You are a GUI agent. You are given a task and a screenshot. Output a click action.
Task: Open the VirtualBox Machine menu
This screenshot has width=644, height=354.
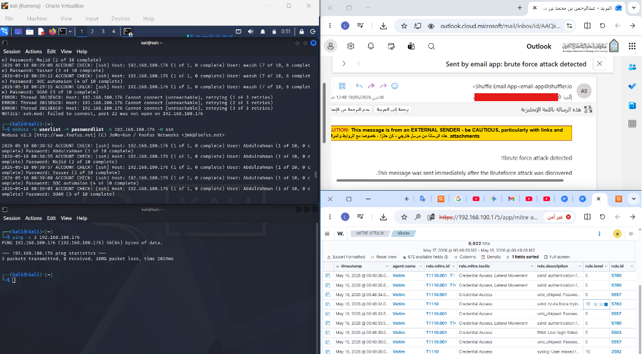(x=37, y=19)
